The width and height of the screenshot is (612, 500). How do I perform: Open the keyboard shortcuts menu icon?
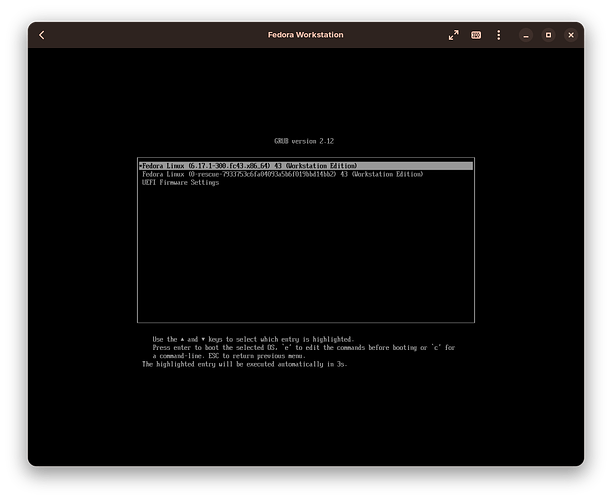[476, 35]
